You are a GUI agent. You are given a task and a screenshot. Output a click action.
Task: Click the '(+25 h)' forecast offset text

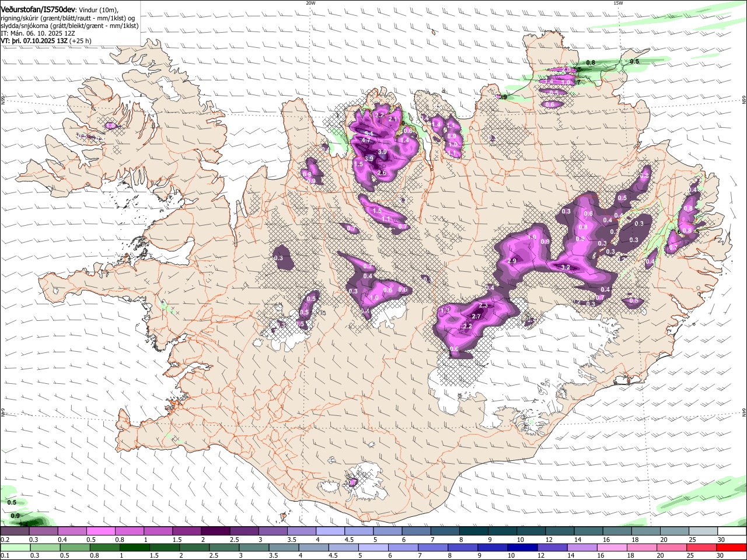[80, 41]
